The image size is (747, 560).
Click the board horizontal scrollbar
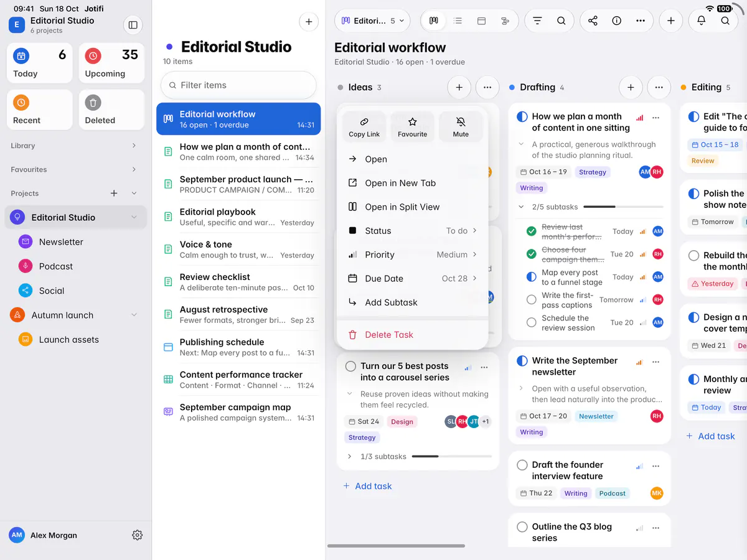coord(396,546)
